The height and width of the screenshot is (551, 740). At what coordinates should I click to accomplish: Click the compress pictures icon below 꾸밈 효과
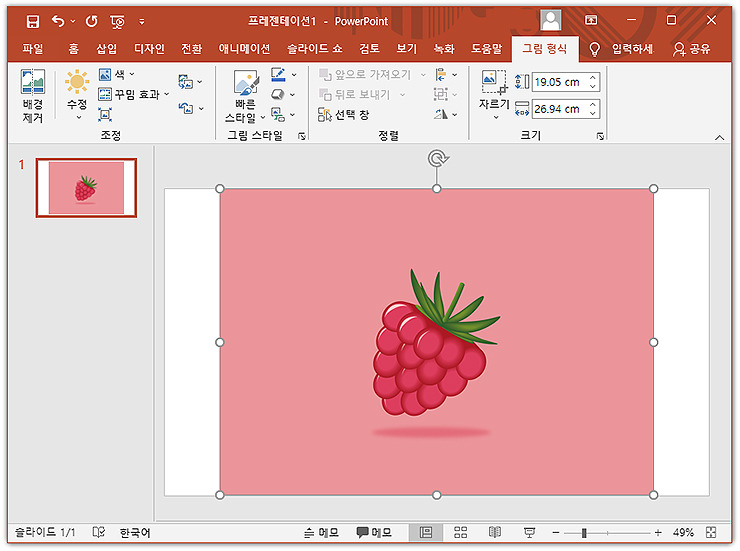[x=105, y=114]
